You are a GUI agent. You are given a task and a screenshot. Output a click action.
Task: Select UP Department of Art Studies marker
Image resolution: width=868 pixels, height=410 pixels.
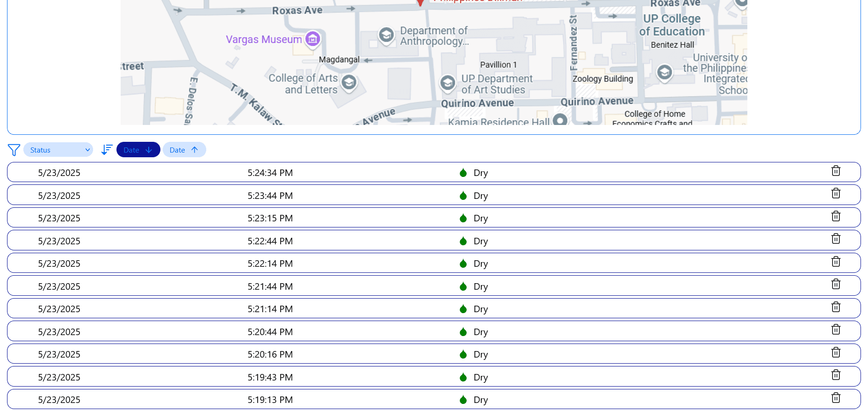coord(448,83)
